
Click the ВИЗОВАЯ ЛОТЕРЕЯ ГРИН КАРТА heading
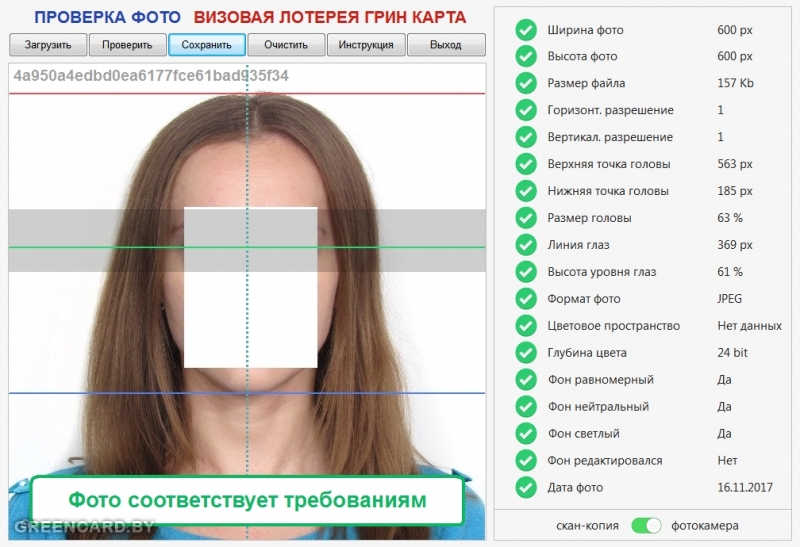[330, 17]
